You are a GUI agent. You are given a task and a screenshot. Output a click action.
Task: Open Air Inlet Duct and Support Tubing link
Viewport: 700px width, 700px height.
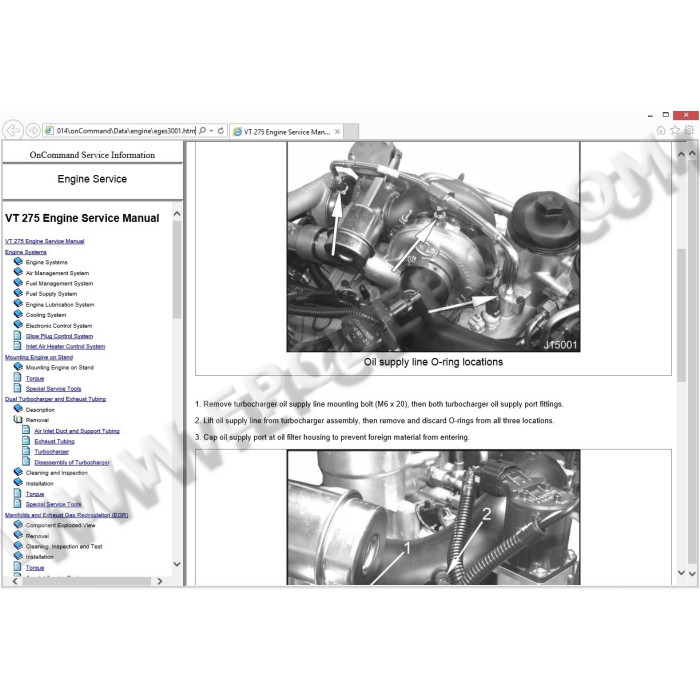[77, 431]
